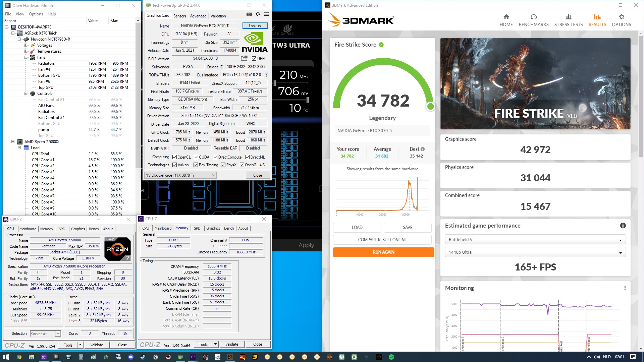
Task: Click LOAD result button in 3DMark
Action: [357, 227]
